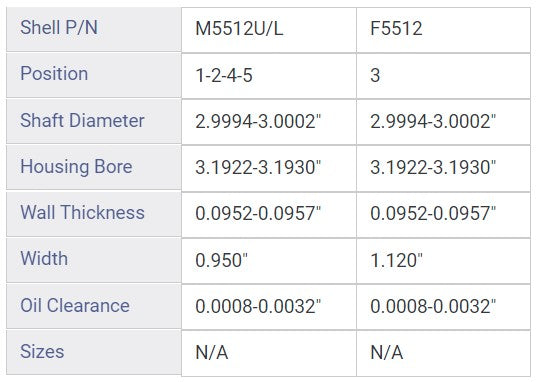Click the Position row label
This screenshot has height=382, width=540.
click(94, 75)
